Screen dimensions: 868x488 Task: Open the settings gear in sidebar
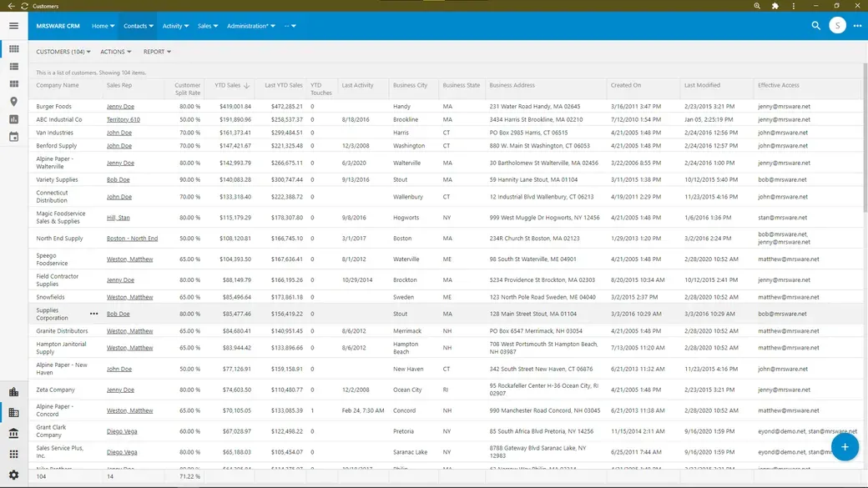[13, 475]
